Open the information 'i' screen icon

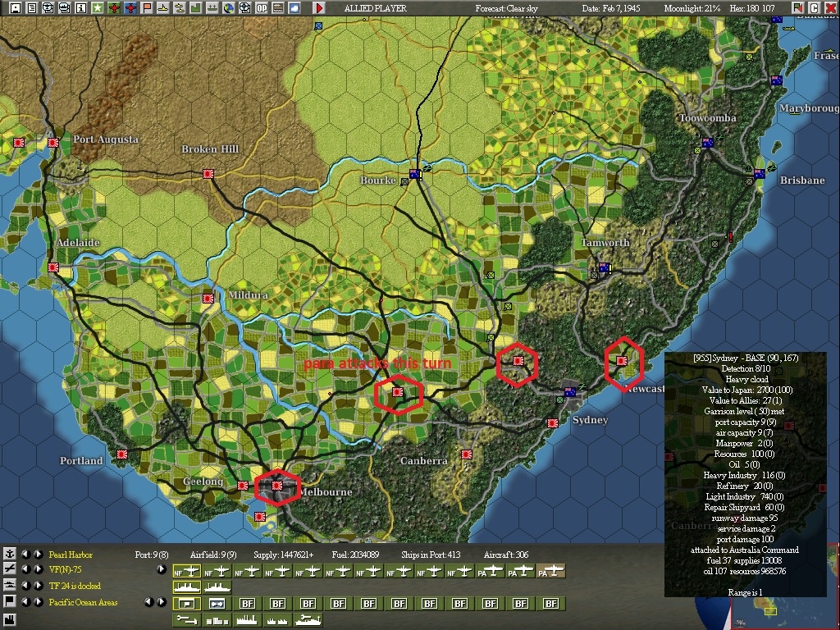tap(81, 8)
